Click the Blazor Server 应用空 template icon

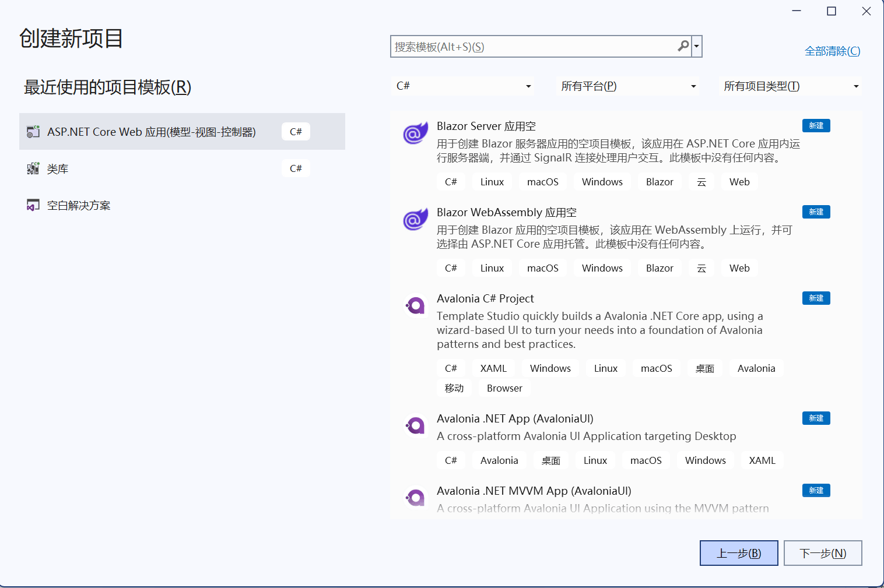point(415,133)
